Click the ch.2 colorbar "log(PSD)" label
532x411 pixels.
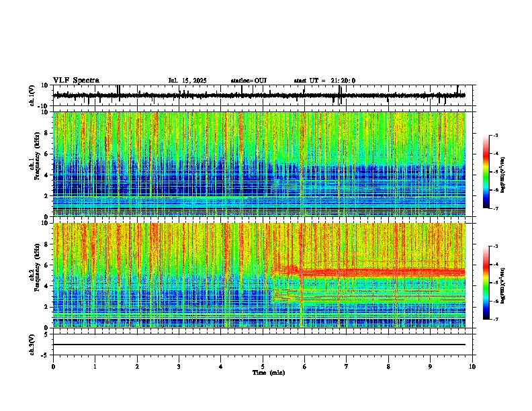503,285
